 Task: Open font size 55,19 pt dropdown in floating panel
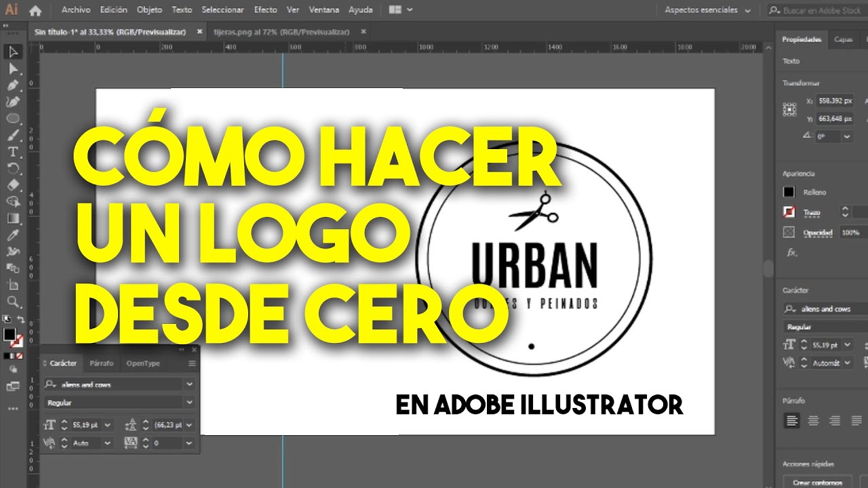click(x=108, y=425)
